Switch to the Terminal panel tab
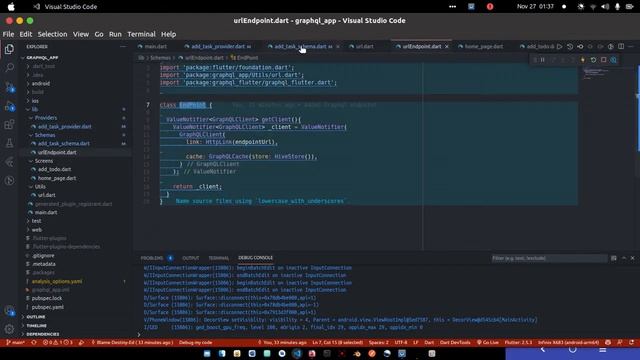Image resolution: width=640 pixels, height=360 pixels. click(x=219, y=258)
